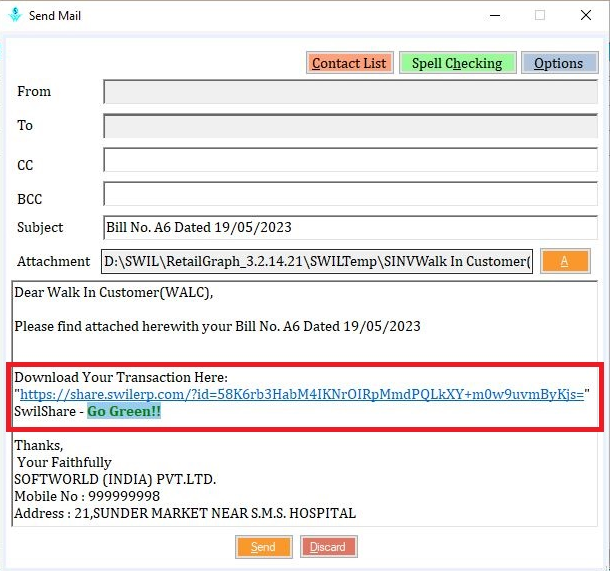Click the highlighted 'Go Green!!' text

[x=124, y=412]
